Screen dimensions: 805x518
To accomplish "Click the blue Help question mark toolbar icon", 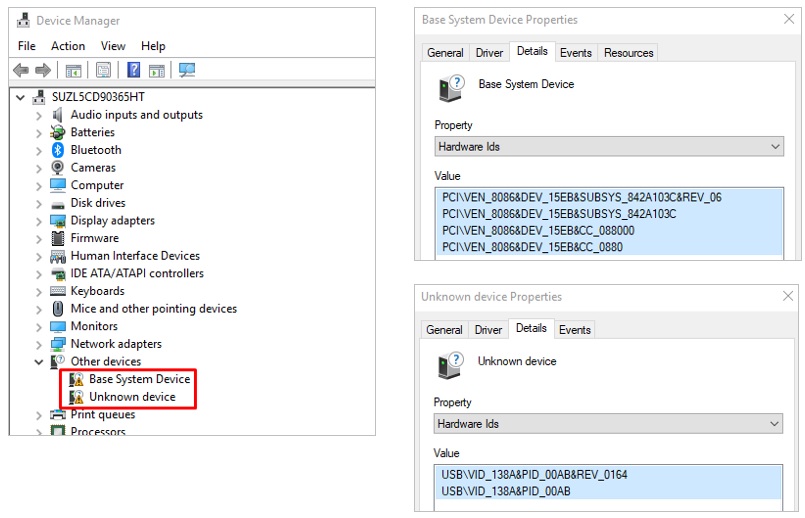I will click(x=133, y=70).
